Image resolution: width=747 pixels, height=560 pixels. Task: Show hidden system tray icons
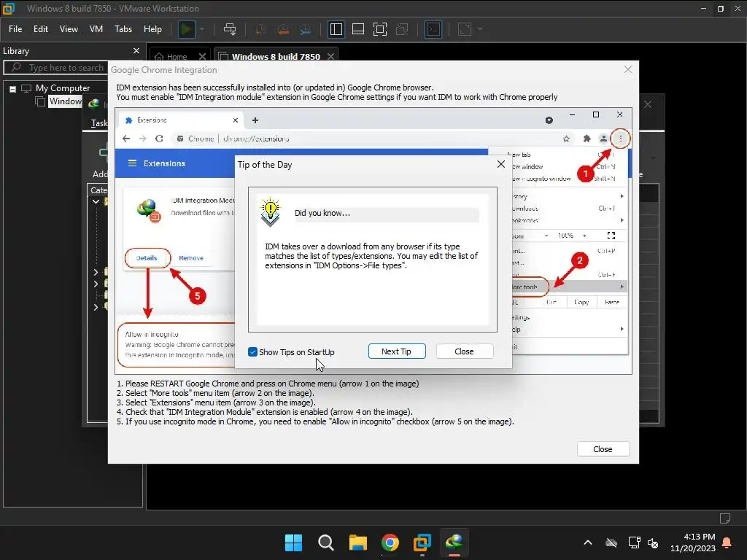click(x=588, y=542)
